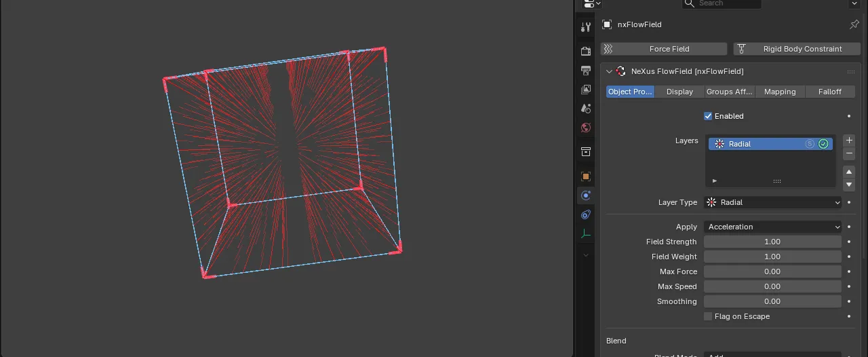The image size is (868, 357).
Task: Toggle the solo (S) icon on Radial layer
Action: click(810, 144)
